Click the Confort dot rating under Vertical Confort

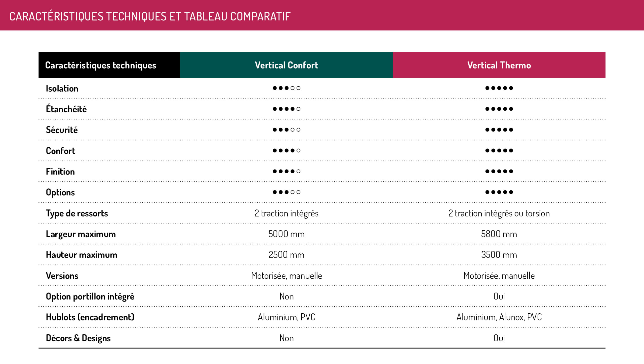[x=287, y=151]
